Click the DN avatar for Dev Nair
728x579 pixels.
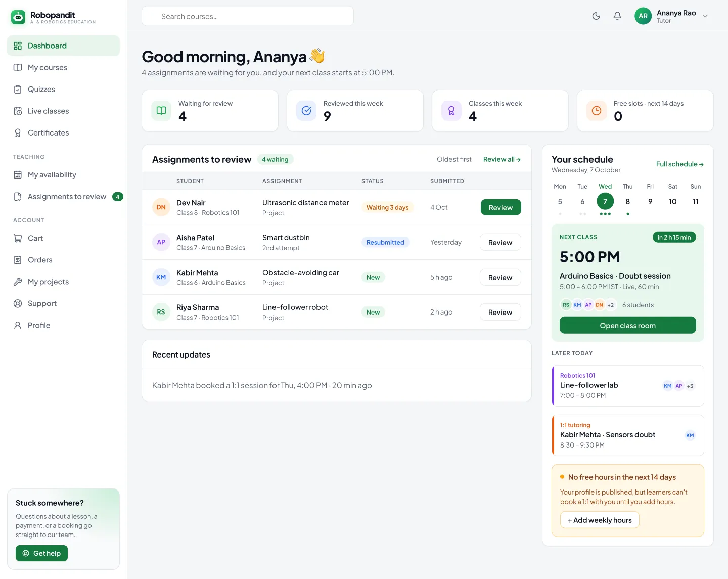tap(161, 207)
